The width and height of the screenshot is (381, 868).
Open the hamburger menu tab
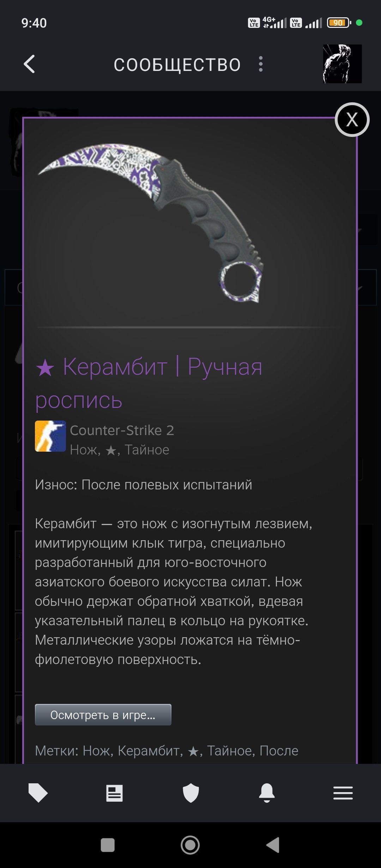[343, 793]
